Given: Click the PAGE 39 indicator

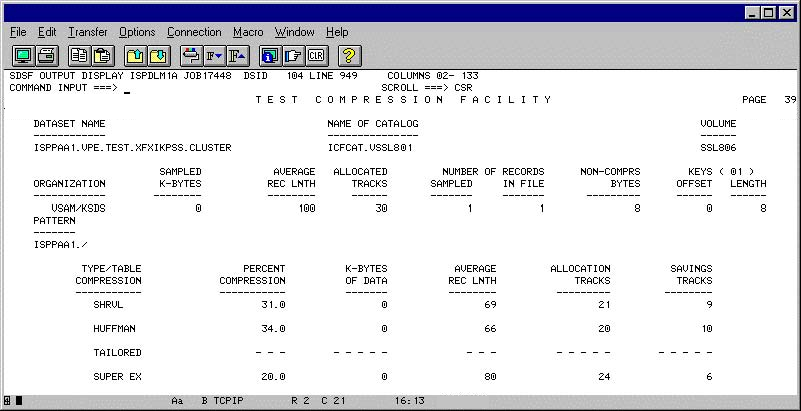Looking at the screenshot, I should pos(769,100).
